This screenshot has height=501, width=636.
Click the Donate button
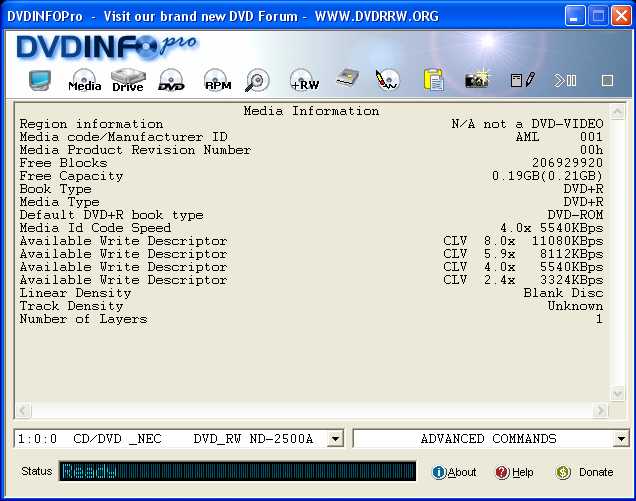[x=584, y=472]
